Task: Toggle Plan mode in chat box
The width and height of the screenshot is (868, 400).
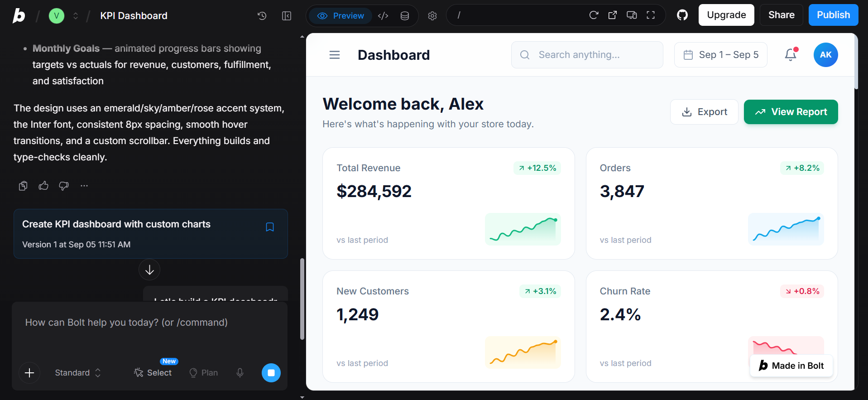Action: point(203,372)
